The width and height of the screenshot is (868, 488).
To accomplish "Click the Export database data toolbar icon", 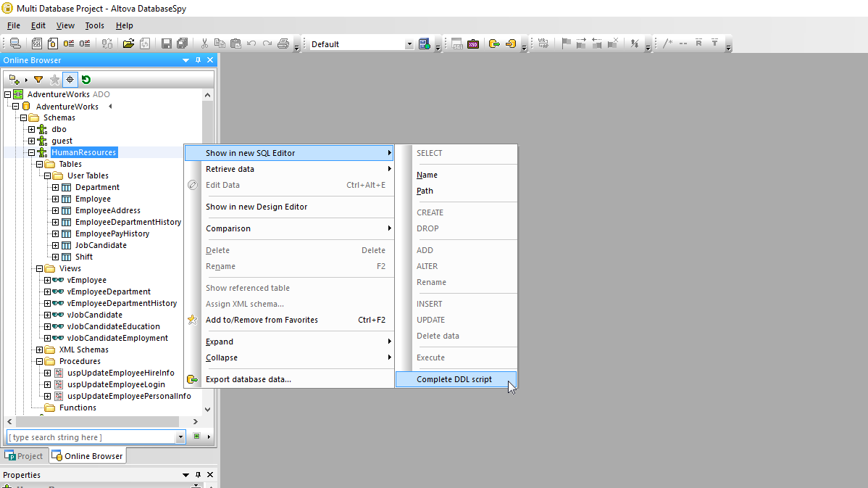I will coord(494,44).
